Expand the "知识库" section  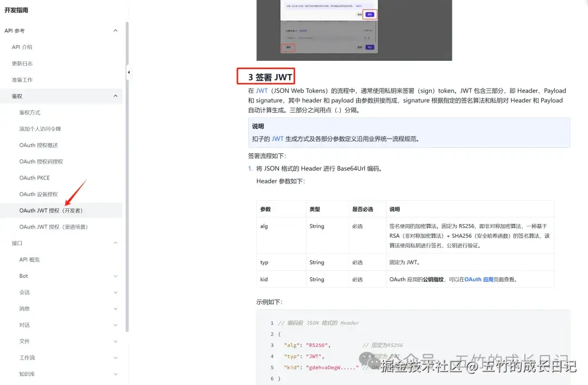pyautogui.click(x=115, y=374)
